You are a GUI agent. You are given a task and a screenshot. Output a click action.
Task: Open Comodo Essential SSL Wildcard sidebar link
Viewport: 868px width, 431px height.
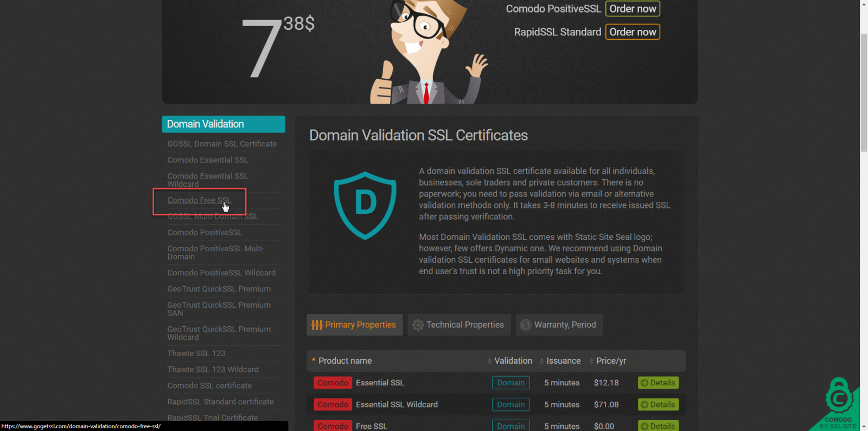coord(208,180)
